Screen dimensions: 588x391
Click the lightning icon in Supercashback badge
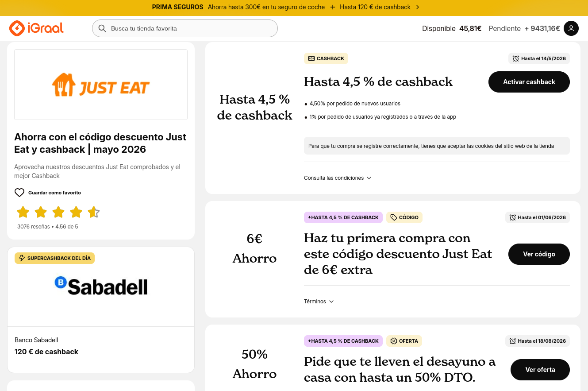[x=22, y=258]
